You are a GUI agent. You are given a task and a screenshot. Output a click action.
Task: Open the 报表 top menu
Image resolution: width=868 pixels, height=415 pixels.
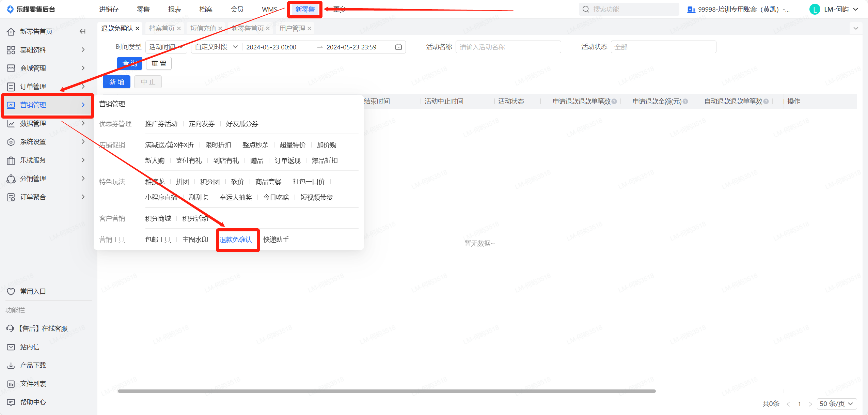175,9
